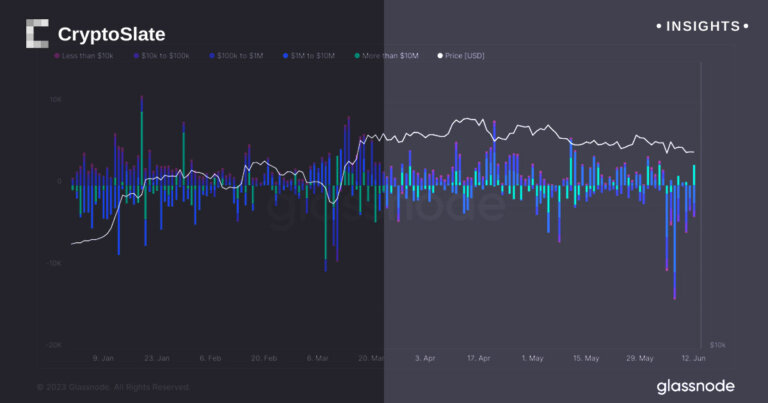The height and width of the screenshot is (403, 768).
Task: Click the 3. Apr date on axis
Action: tap(424, 357)
